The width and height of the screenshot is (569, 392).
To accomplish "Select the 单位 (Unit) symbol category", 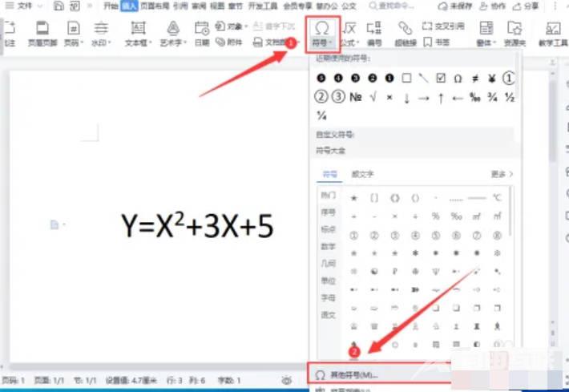I will click(328, 281).
